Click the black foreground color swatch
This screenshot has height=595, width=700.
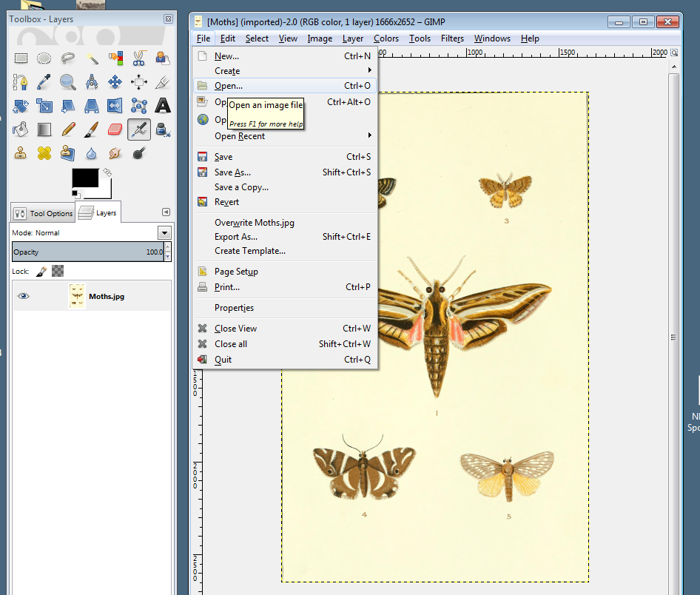point(84,178)
